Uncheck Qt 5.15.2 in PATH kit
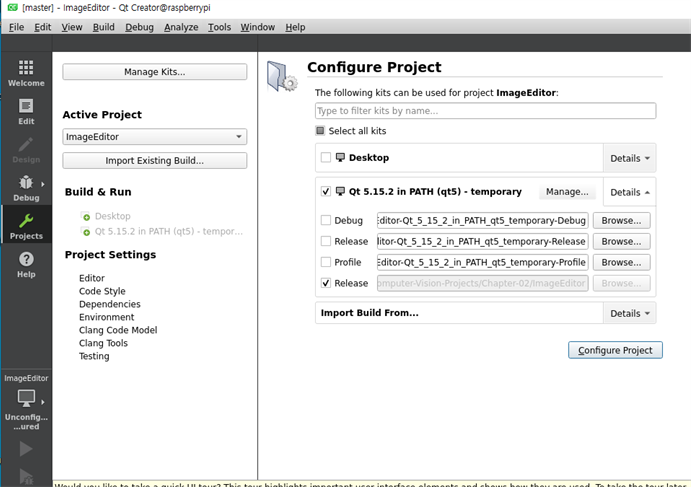 point(326,191)
